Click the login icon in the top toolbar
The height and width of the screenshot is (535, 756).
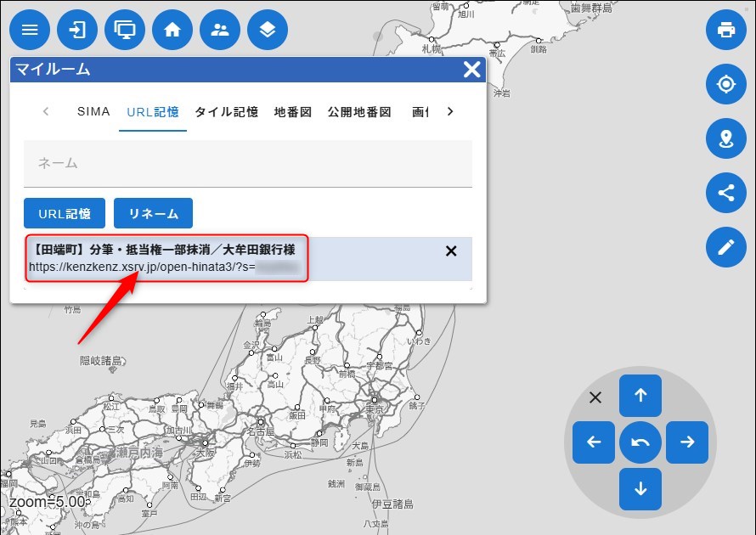pos(76,30)
